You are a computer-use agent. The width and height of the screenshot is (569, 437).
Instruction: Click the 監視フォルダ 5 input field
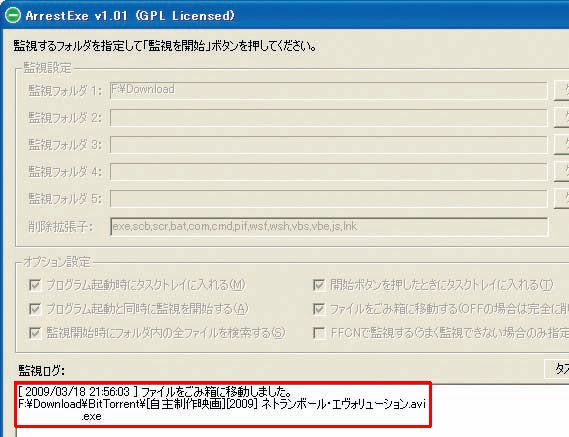point(328,199)
